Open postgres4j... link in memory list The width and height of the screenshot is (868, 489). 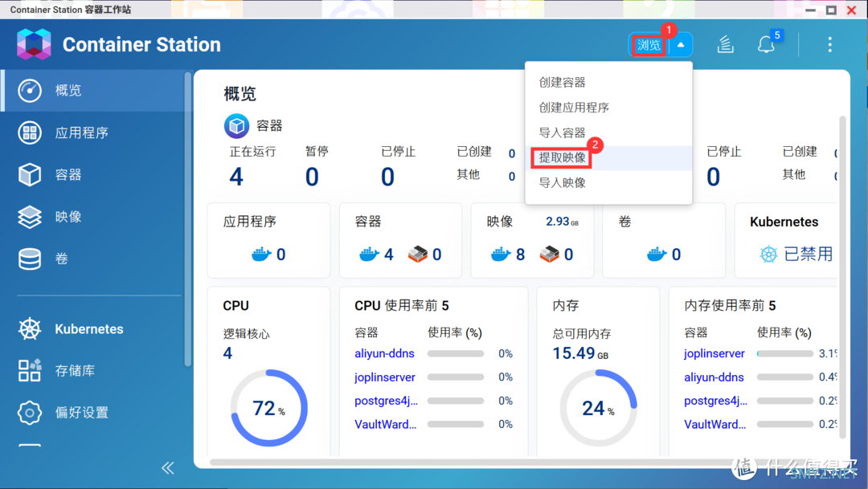pos(715,401)
